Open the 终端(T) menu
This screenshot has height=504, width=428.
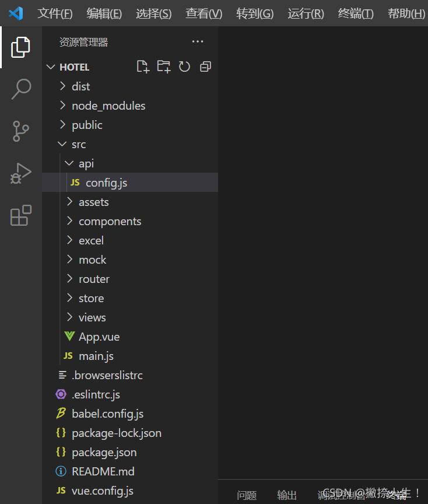point(356,13)
